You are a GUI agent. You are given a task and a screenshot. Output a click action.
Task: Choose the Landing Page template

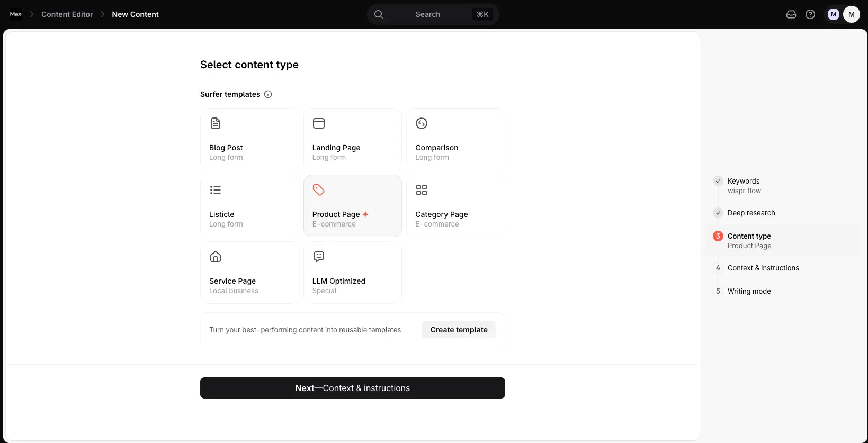[x=353, y=139]
